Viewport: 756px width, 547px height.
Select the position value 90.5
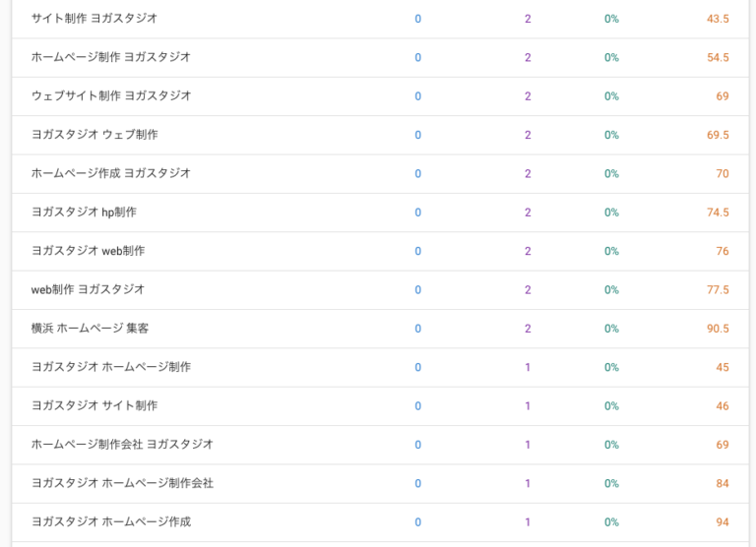click(718, 329)
